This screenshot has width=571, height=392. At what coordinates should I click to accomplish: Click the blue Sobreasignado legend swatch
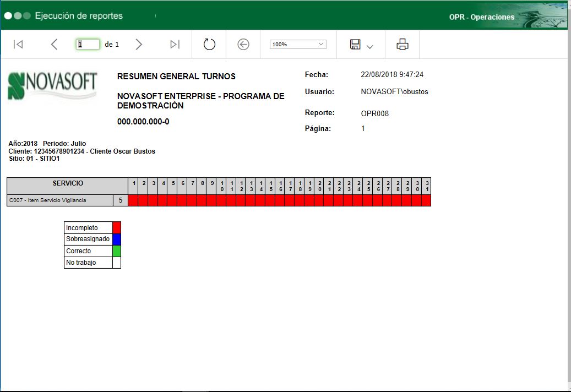117,239
